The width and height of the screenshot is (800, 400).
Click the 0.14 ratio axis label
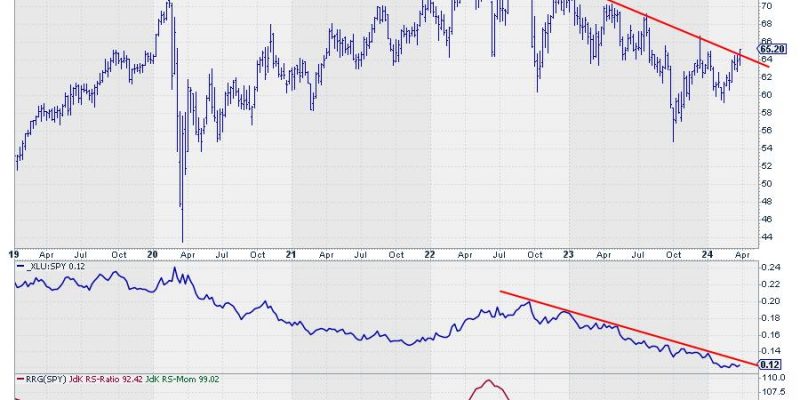(x=770, y=351)
